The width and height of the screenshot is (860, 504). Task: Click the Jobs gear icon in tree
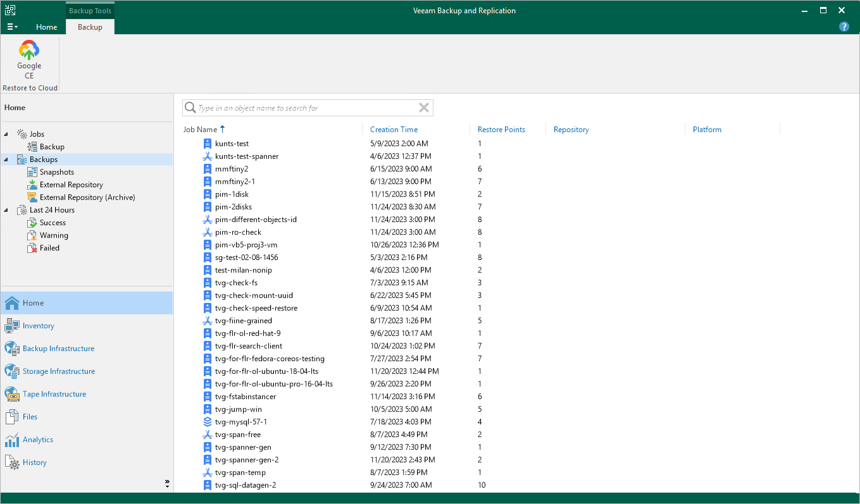click(22, 134)
